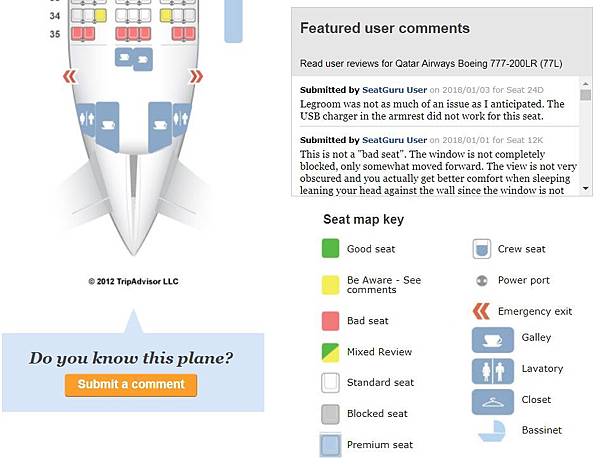Open SeatGuru User link for Seat 12K

(x=395, y=140)
